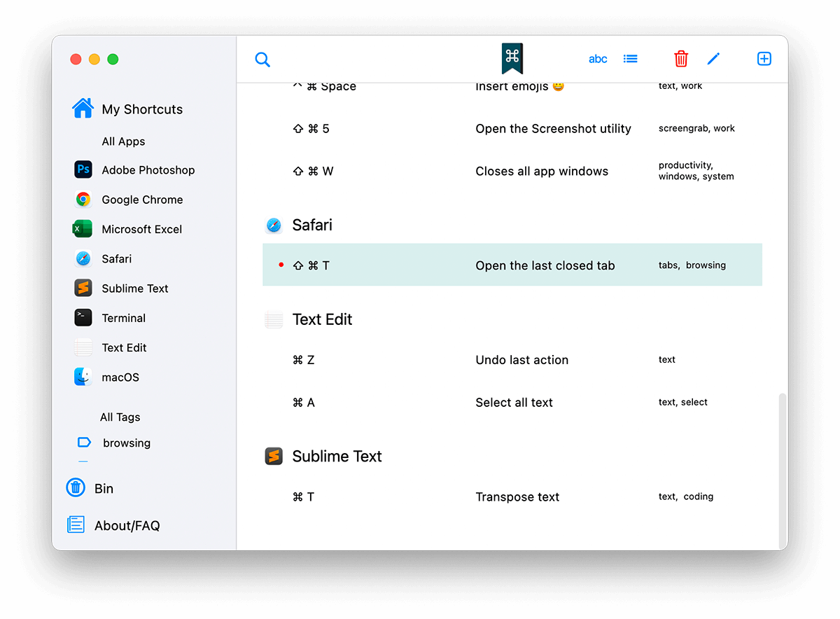Click the screengrab, work tags
840x619 pixels.
(696, 129)
